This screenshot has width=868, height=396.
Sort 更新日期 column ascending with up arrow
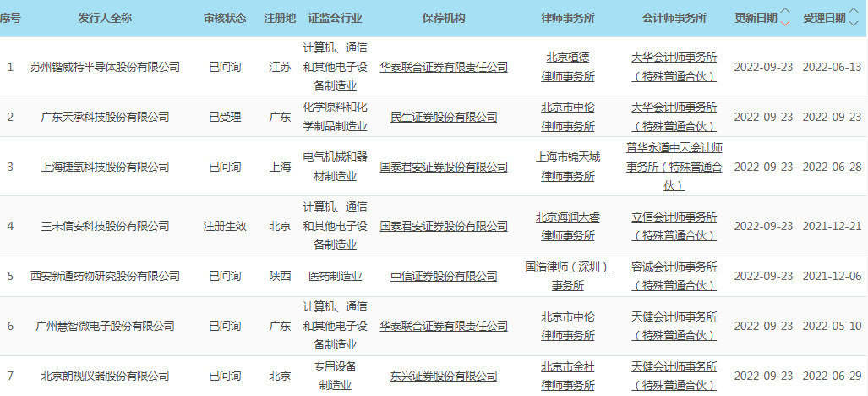pos(785,12)
